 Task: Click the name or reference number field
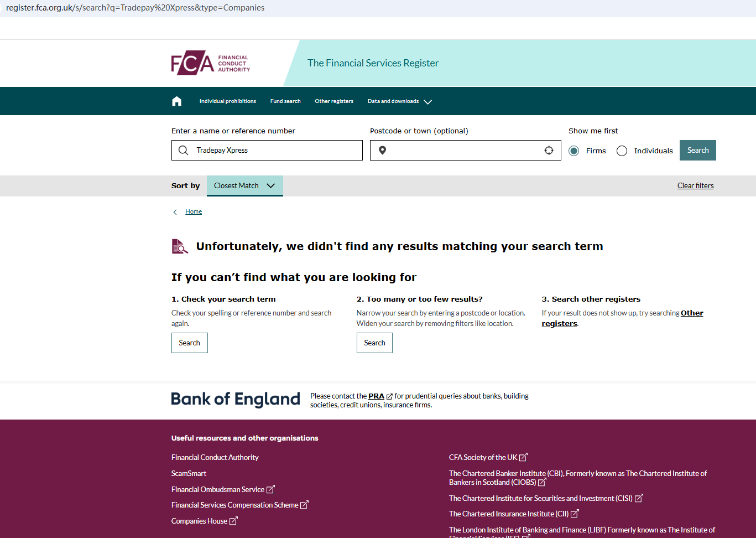pos(267,151)
